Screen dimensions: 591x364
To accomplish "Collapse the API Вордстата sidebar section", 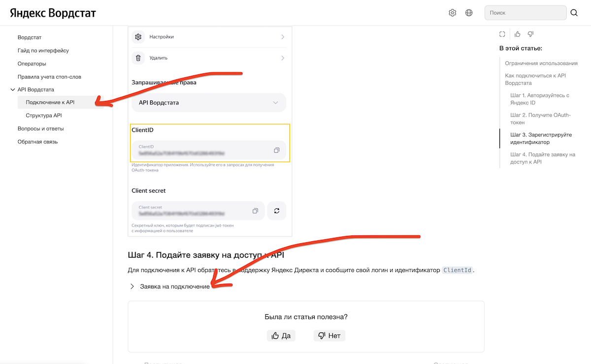I will (x=13, y=90).
